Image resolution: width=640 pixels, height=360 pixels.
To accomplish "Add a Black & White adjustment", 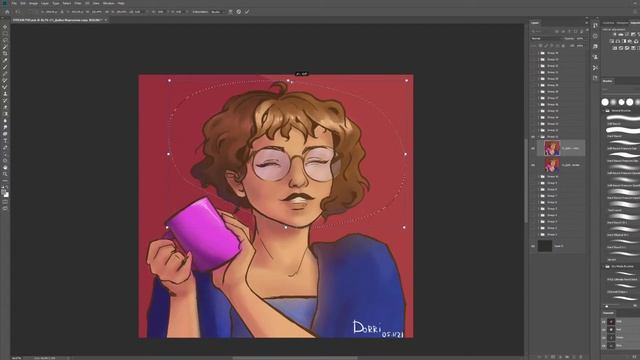I will pos(624,41).
